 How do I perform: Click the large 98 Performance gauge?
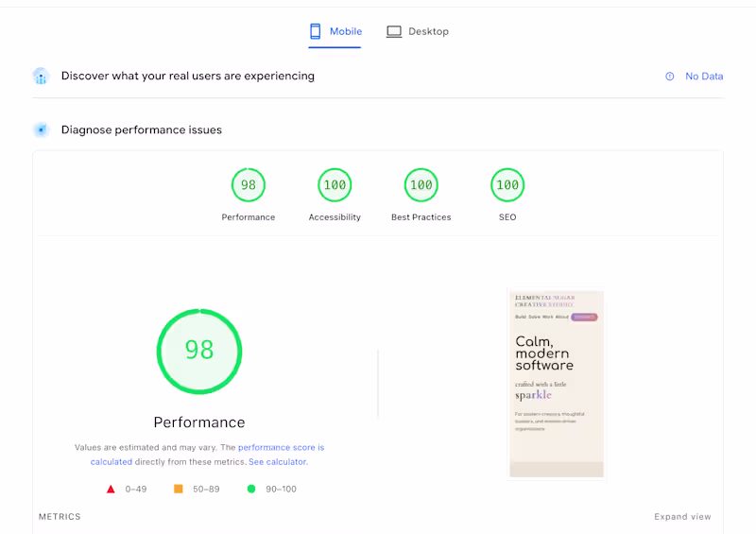(199, 352)
